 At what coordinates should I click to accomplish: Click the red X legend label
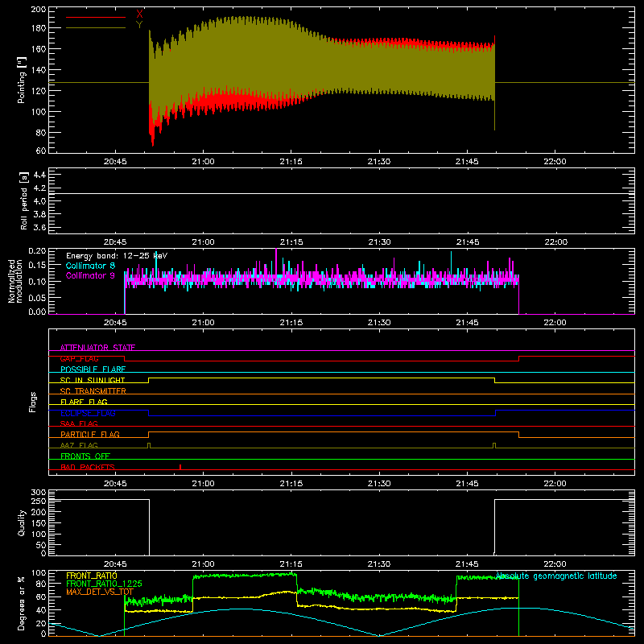click(x=139, y=14)
